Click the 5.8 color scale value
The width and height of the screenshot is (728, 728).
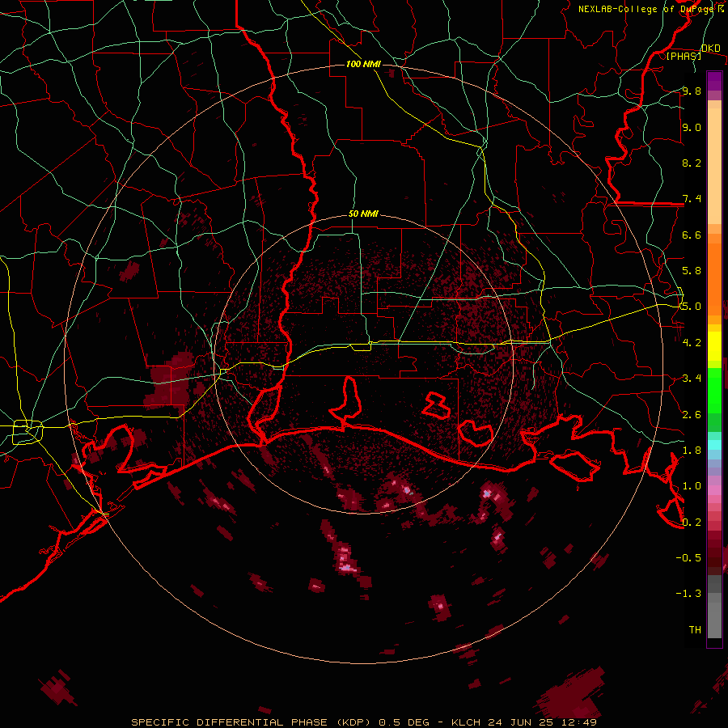point(692,271)
